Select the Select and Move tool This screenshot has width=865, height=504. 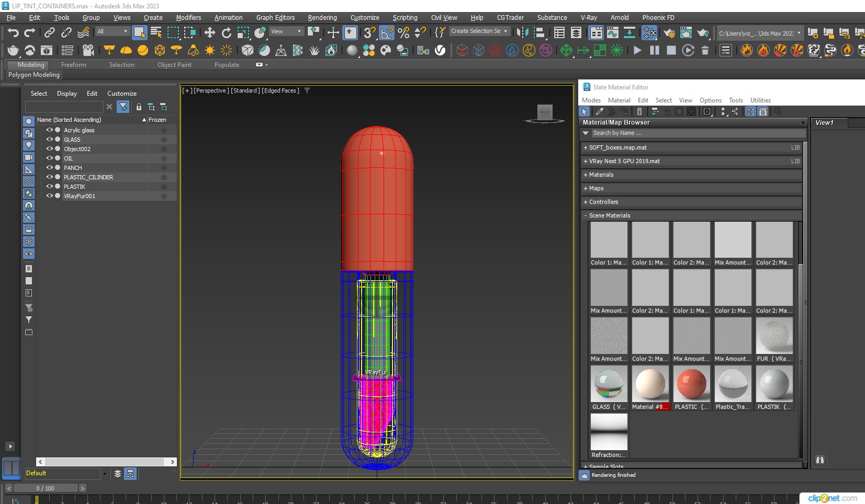pos(209,32)
